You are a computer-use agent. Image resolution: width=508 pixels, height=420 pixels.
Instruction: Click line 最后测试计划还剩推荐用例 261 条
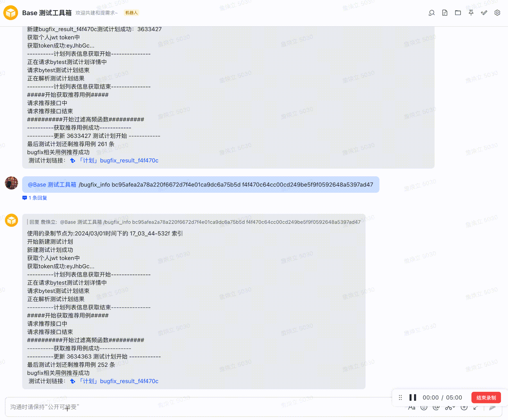(x=71, y=144)
